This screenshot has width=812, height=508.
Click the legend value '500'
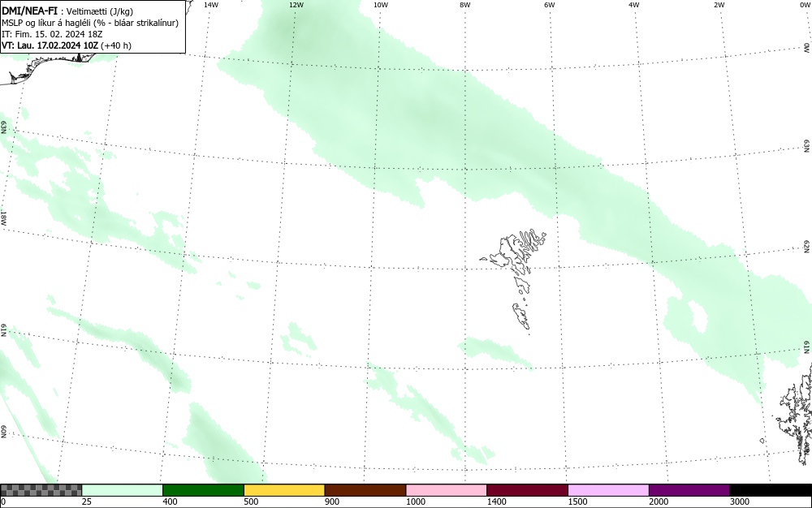tap(251, 502)
